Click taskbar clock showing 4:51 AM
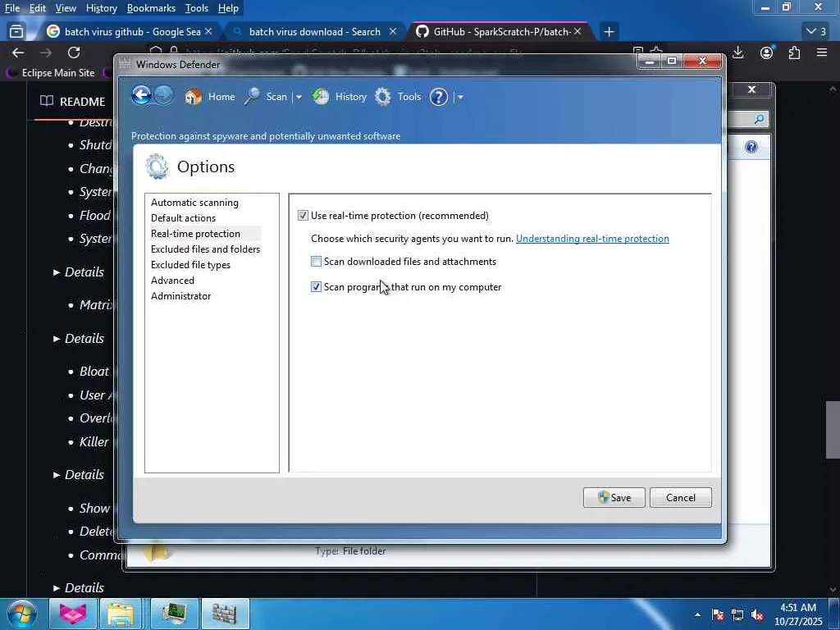This screenshot has width=840, height=630. (797, 614)
